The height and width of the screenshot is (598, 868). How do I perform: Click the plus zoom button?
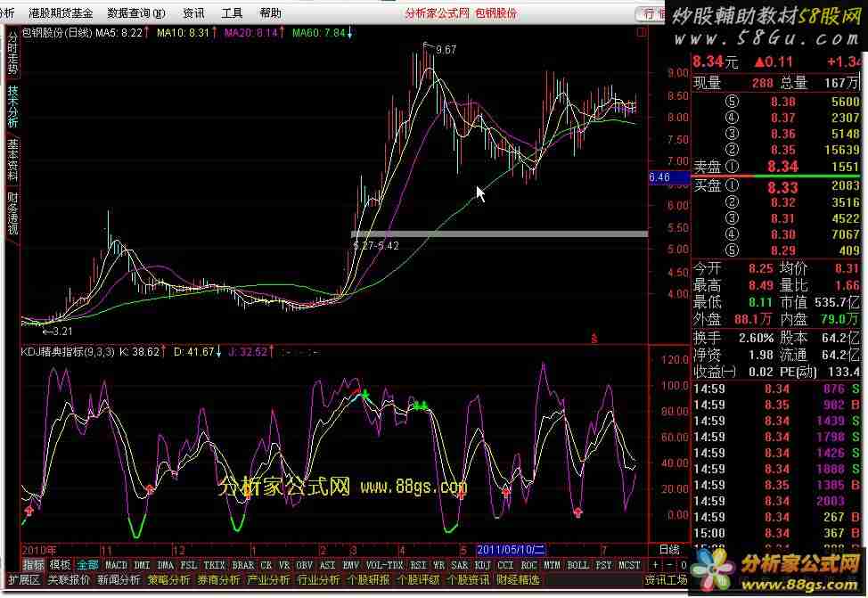tap(655, 565)
